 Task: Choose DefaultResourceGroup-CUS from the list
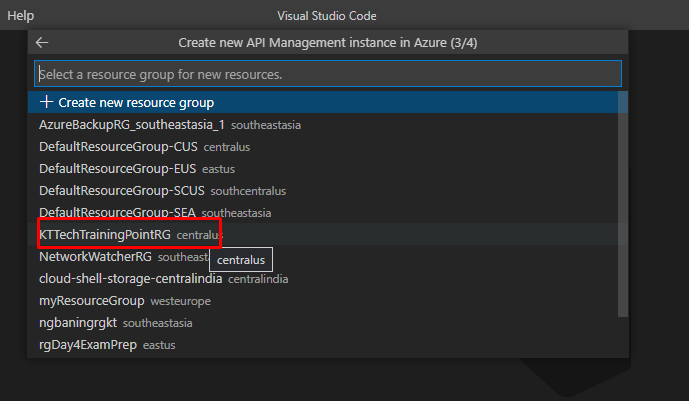119,147
